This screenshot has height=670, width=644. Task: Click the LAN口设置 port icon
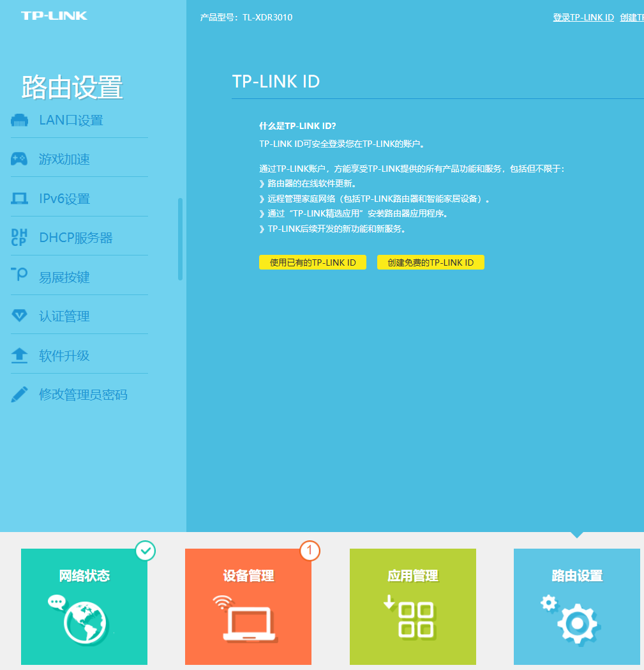pos(19,121)
